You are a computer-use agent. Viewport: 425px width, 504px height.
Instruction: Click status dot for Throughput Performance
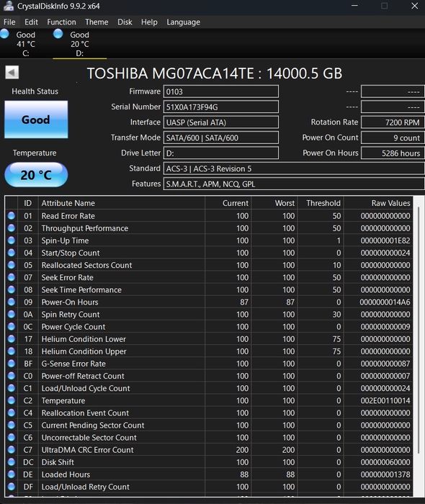point(12,228)
